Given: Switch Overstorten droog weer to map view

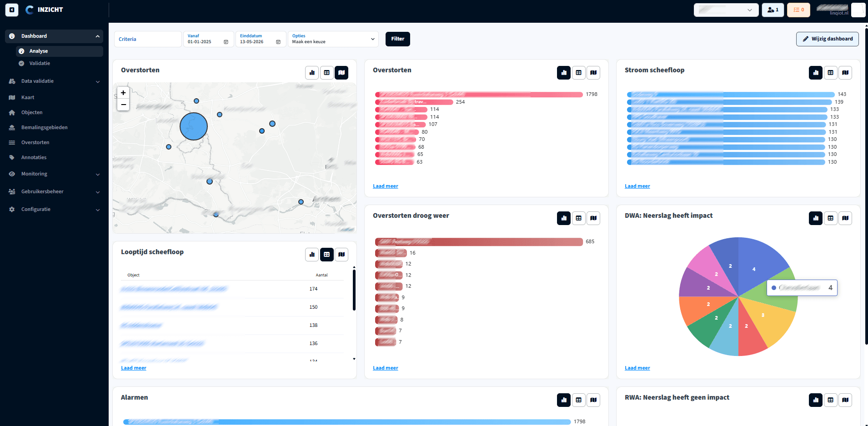Looking at the screenshot, I should click(593, 218).
